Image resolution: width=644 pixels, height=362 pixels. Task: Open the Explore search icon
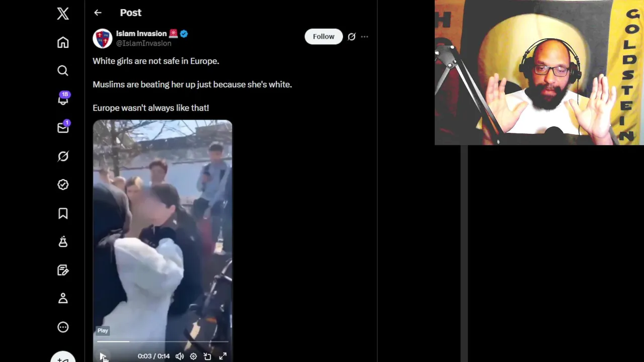tap(63, 71)
